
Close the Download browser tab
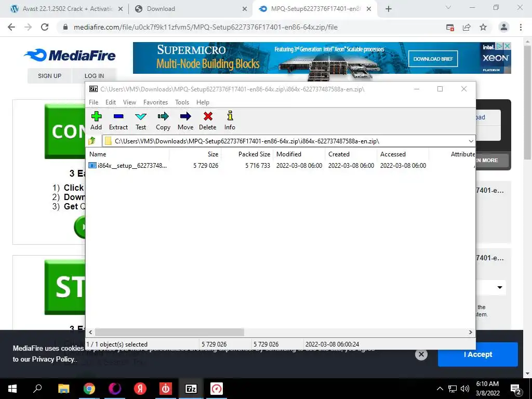[245, 9]
